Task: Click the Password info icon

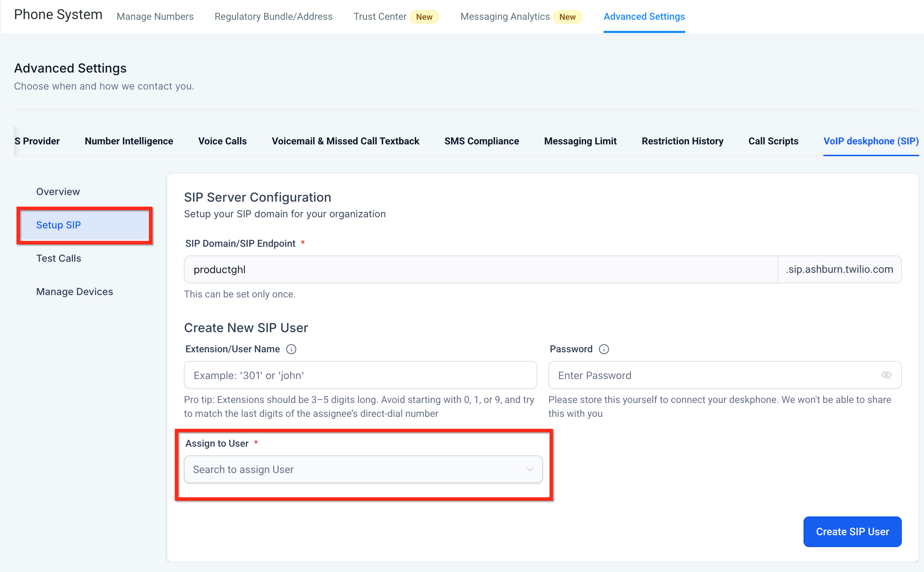Action: (x=604, y=349)
